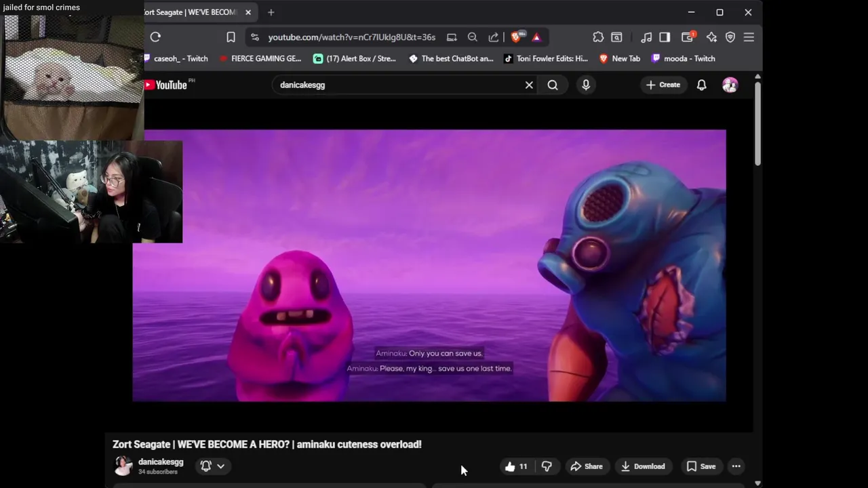
Task: Open site settings icon in address bar
Action: click(254, 37)
